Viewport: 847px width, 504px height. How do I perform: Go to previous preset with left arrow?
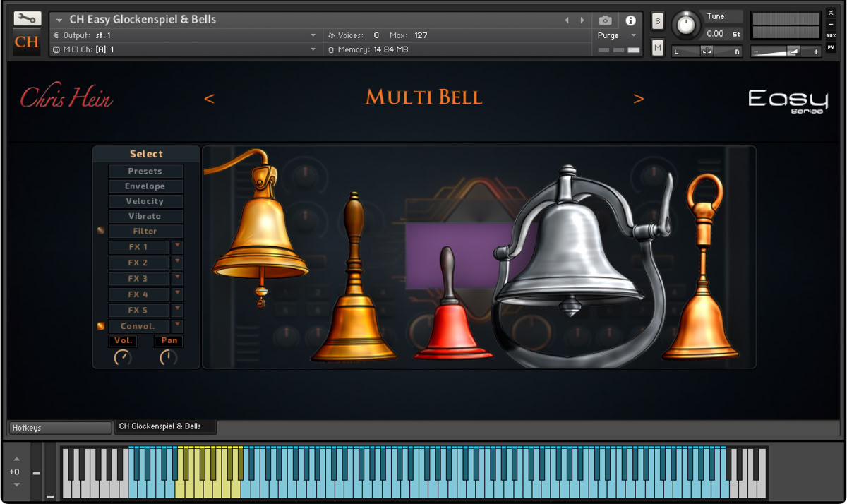(x=209, y=99)
